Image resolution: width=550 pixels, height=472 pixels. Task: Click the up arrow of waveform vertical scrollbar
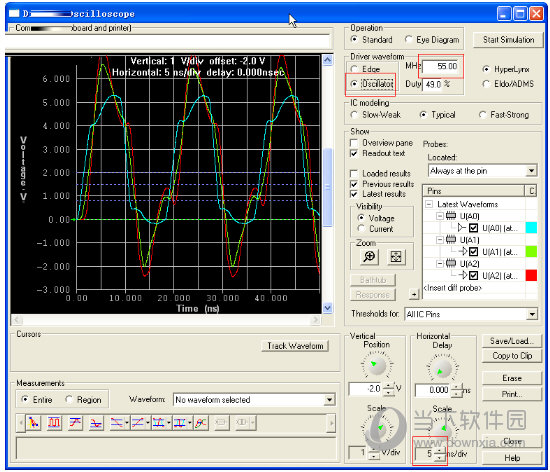327,60
